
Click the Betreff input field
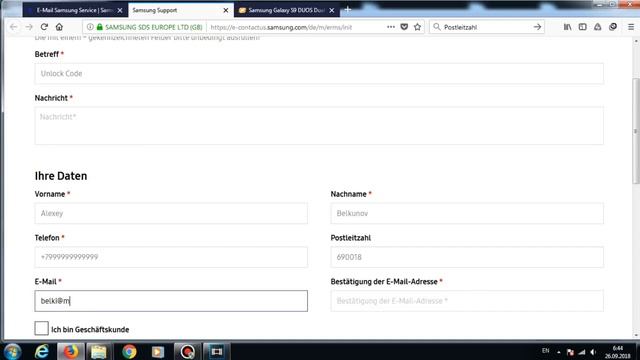(x=319, y=73)
